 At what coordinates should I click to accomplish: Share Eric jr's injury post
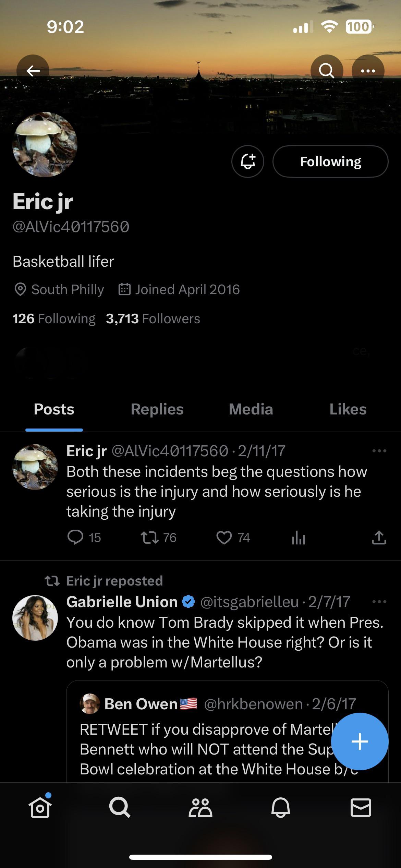tap(379, 538)
